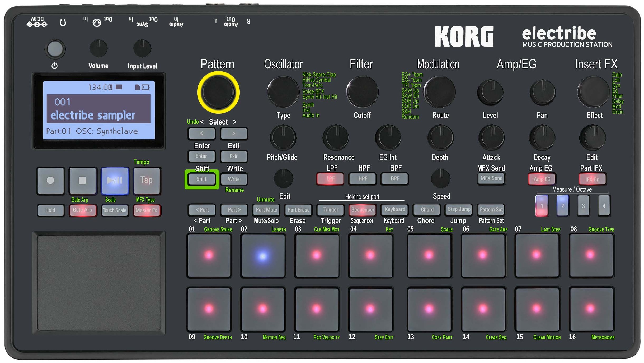The width and height of the screenshot is (644, 363).
Task: Toggle the Amp EG button
Action: 542,179
